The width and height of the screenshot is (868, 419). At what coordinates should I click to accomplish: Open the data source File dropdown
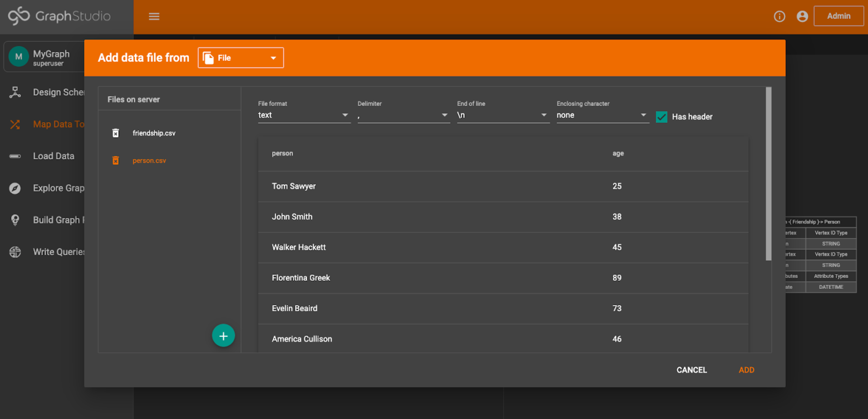coord(240,58)
